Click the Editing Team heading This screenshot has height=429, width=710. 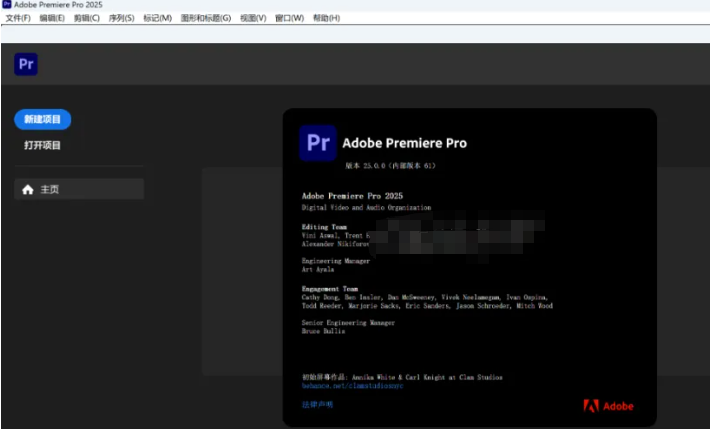(x=324, y=227)
